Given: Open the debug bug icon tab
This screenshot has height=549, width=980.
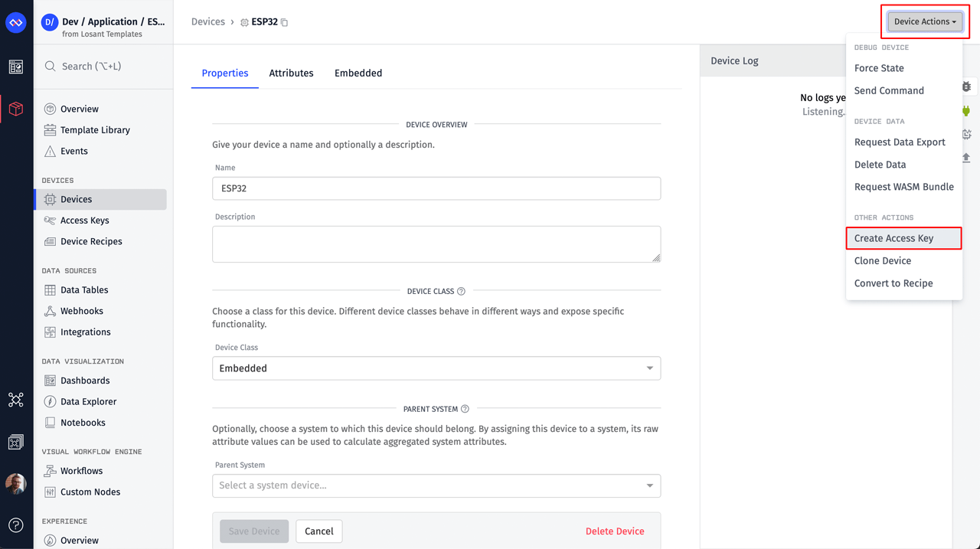Looking at the screenshot, I should pos(966,87).
